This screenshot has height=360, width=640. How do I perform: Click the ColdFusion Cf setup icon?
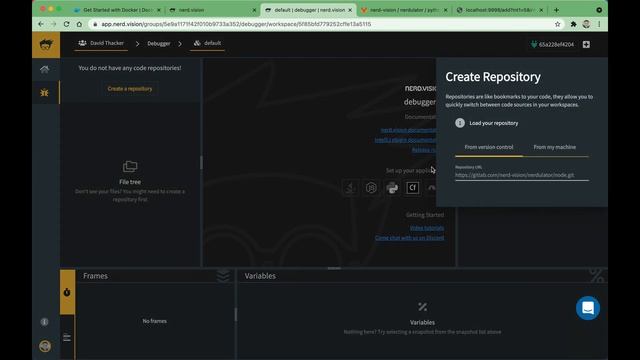(x=413, y=188)
